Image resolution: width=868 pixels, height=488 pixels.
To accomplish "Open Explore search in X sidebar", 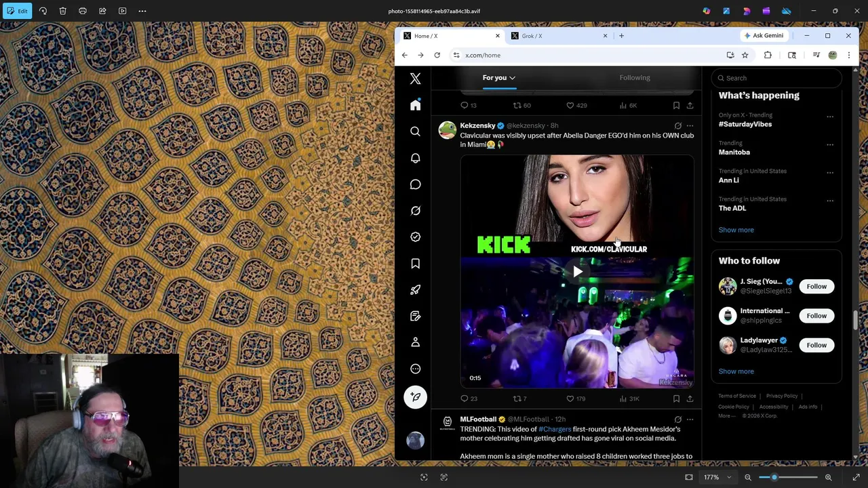I will [x=416, y=131].
